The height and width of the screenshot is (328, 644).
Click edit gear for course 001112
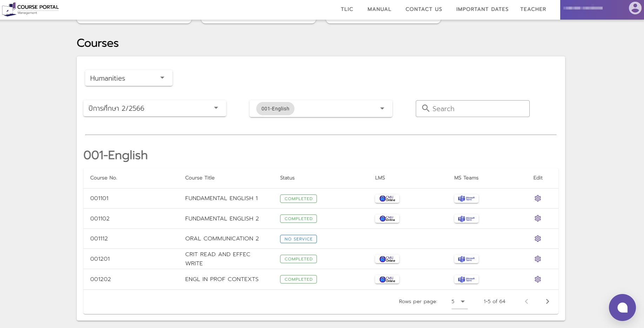click(537, 239)
